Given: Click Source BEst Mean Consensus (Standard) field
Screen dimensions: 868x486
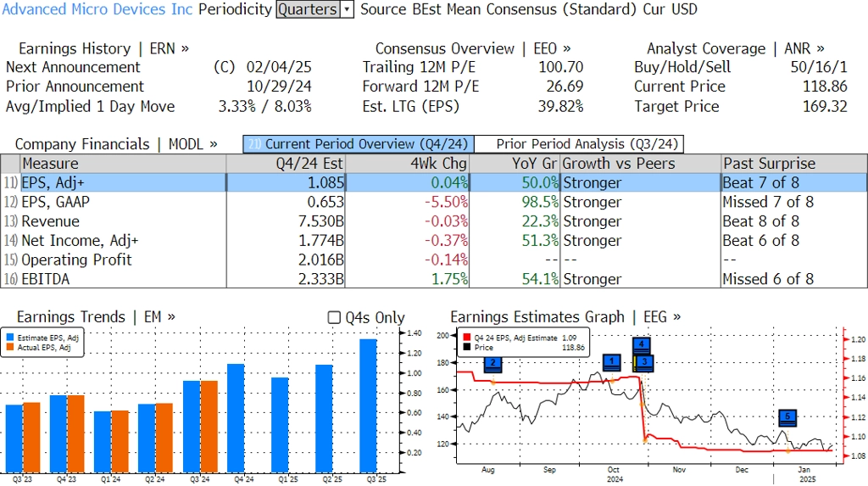Looking at the screenshot, I should pyautogui.click(x=498, y=9).
